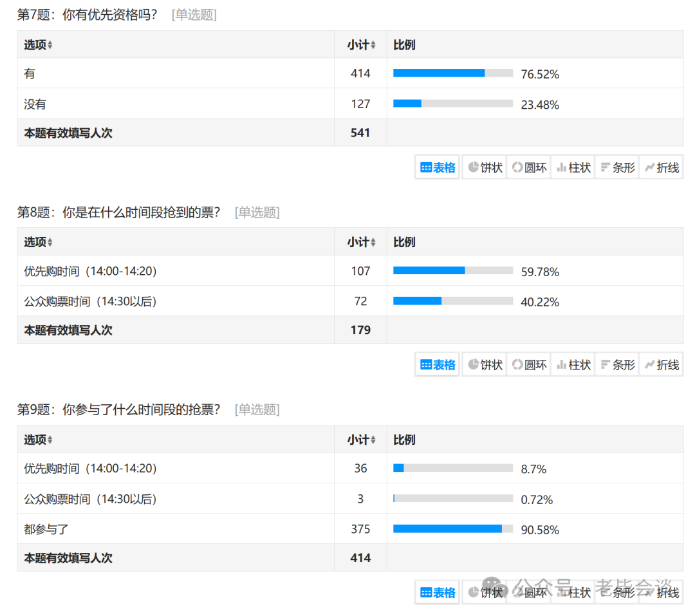Click the question title 第7题：你有优先资格吗？

tap(88, 15)
